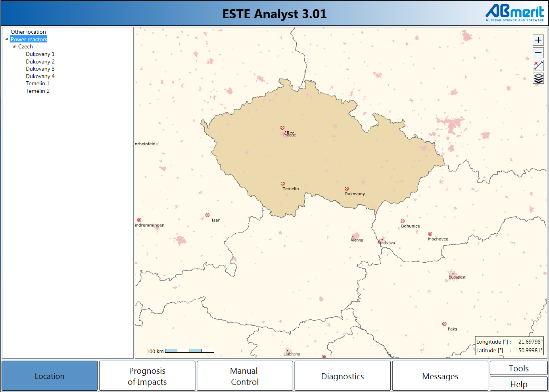This screenshot has width=549, height=392.
Task: Select the Bohunice reactor marker
Action: point(403,221)
